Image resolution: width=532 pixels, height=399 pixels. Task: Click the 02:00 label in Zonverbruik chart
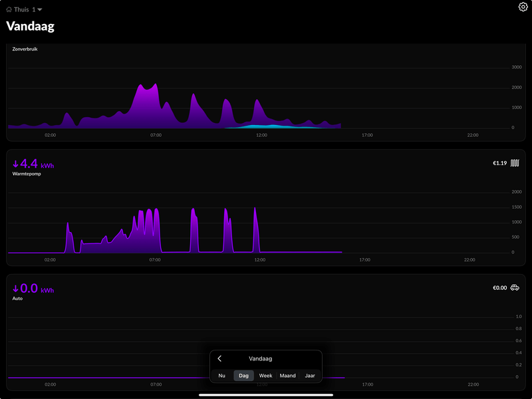(x=51, y=135)
